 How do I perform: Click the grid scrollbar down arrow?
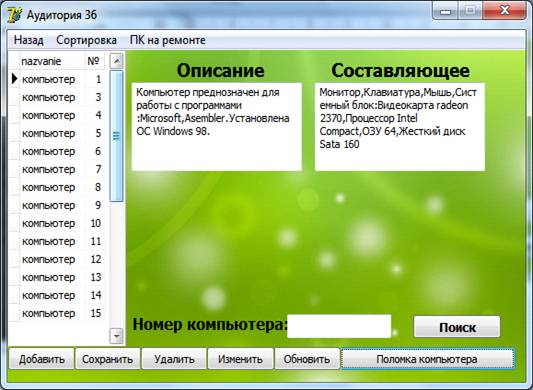click(117, 336)
